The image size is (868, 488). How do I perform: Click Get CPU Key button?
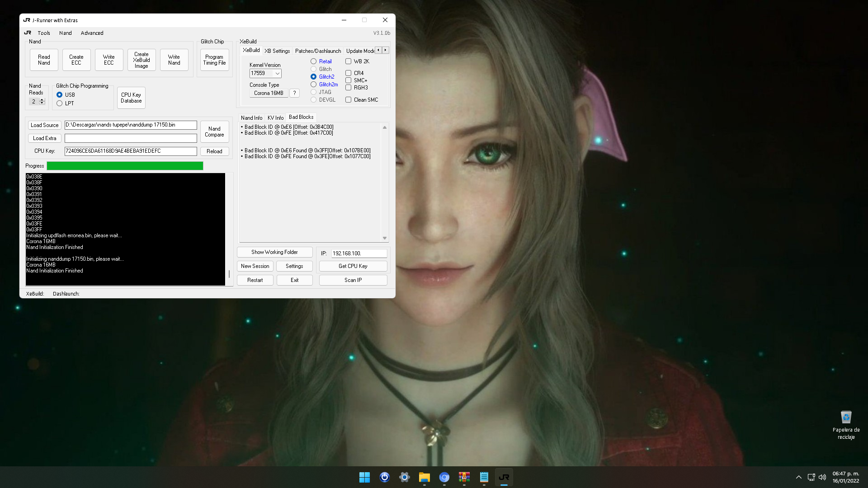353,266
